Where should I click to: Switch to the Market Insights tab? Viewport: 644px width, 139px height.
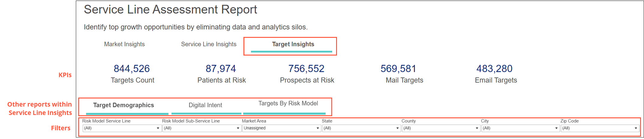coord(124,44)
